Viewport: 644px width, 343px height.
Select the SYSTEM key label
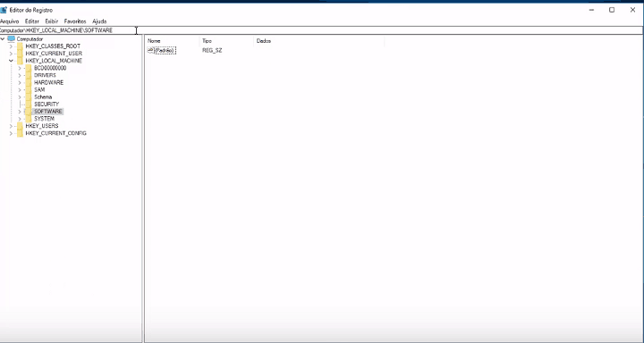tap(44, 119)
